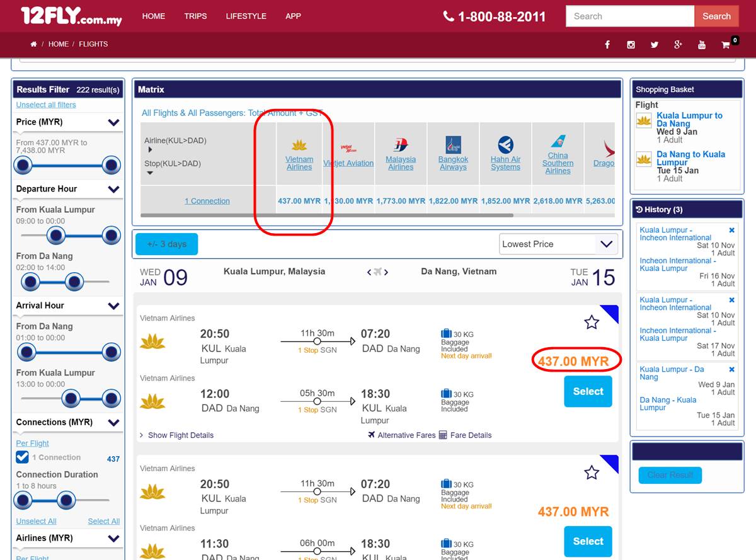
Task: Click the breadcrumb home icon
Action: (33, 44)
